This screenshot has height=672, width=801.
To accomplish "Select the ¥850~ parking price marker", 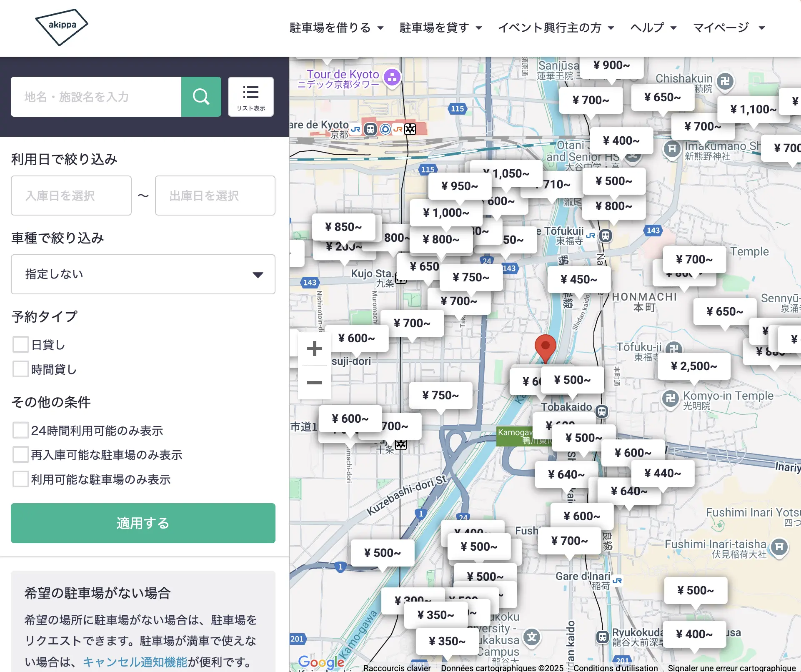I will click(343, 227).
